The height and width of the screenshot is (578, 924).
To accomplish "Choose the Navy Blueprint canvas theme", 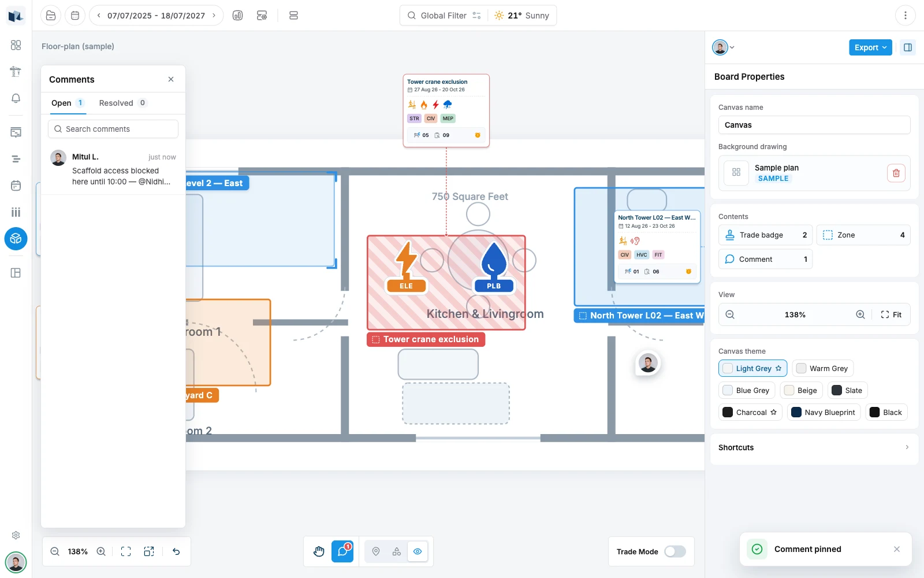I will [824, 412].
